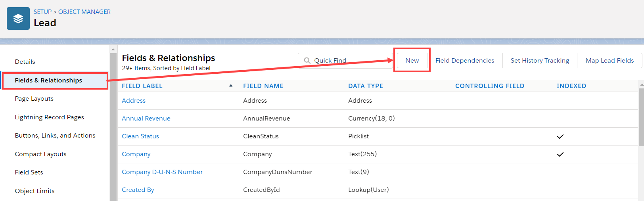Click the Field Label sort arrow
Image resolution: width=644 pixels, height=201 pixels.
pyautogui.click(x=231, y=86)
